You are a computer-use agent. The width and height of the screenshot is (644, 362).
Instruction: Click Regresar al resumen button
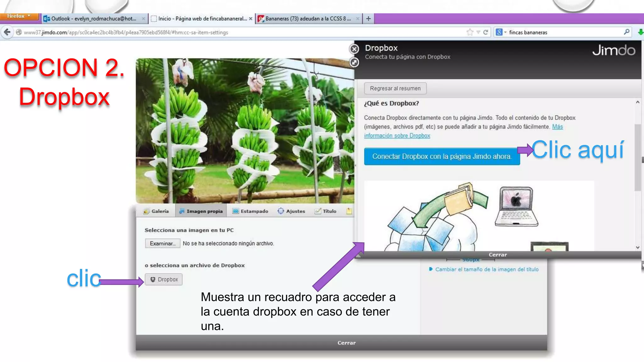click(395, 89)
